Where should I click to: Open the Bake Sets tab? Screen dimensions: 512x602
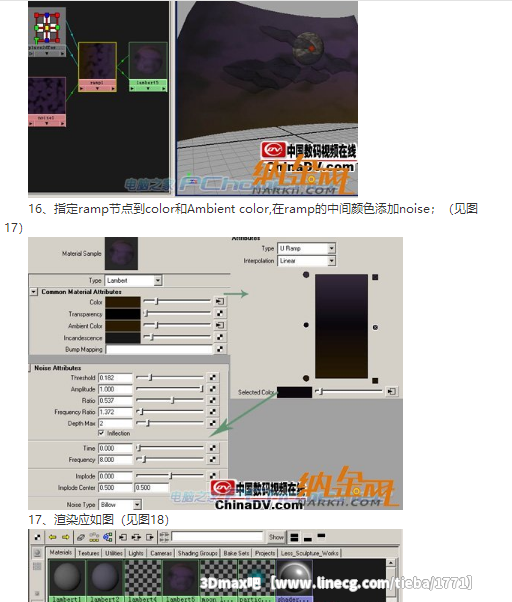coord(236,553)
